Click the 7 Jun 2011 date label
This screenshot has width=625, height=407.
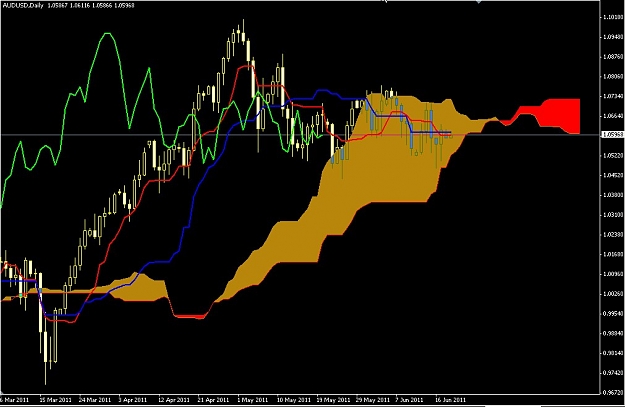click(409, 399)
